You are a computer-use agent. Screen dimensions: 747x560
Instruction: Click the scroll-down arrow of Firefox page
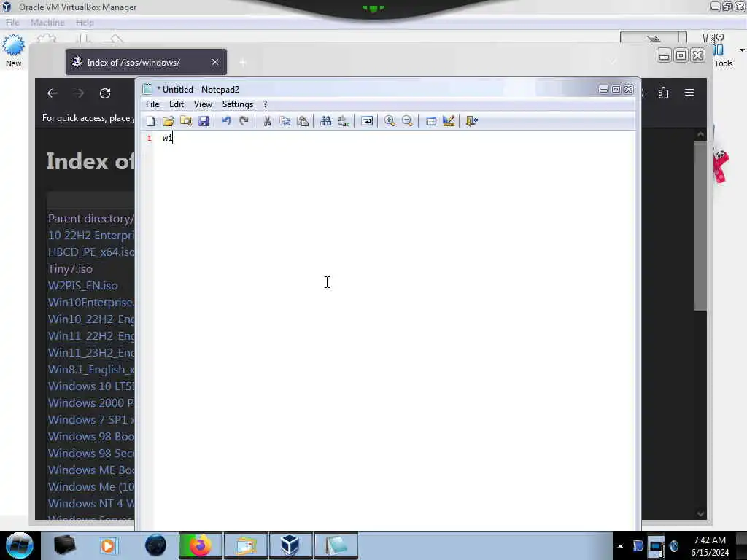pos(700,513)
